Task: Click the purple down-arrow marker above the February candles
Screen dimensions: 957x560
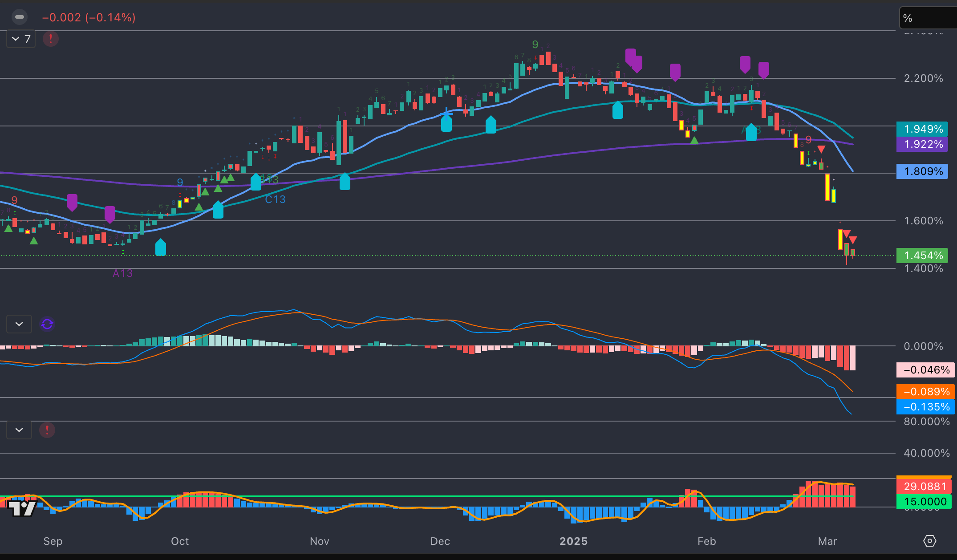Action: point(745,65)
